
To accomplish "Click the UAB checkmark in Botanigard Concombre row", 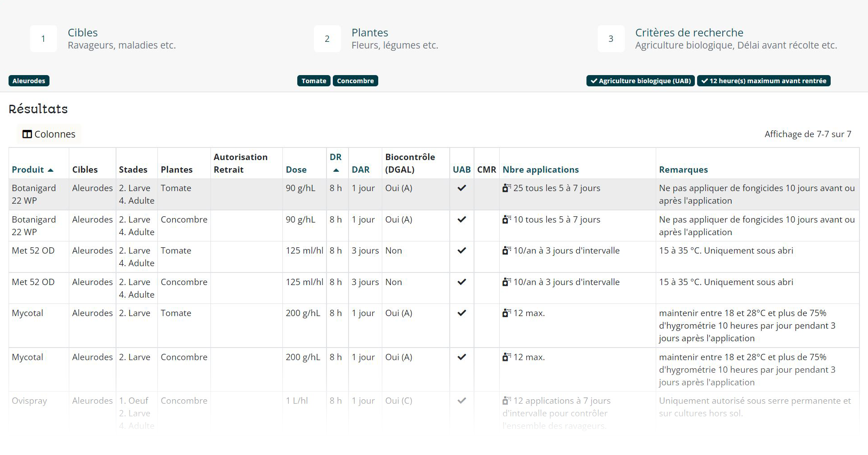I will point(461,219).
